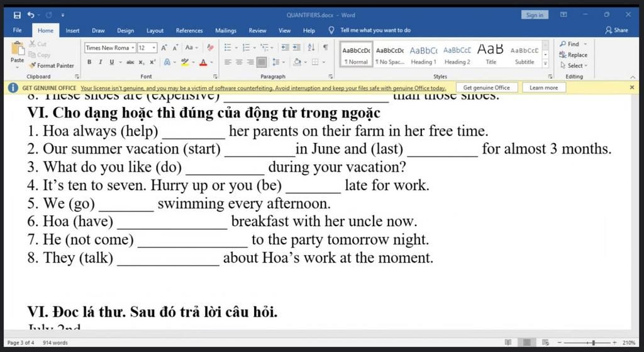Click the Learn more button
The width and height of the screenshot is (644, 352).
(x=543, y=88)
